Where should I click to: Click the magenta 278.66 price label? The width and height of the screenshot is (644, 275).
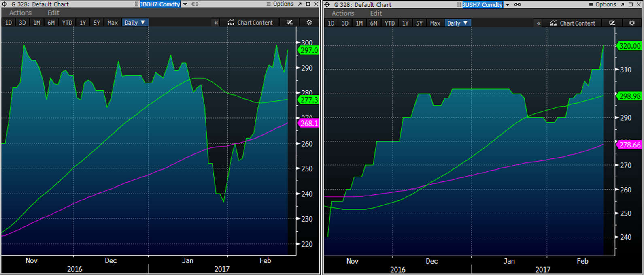[x=629, y=145]
